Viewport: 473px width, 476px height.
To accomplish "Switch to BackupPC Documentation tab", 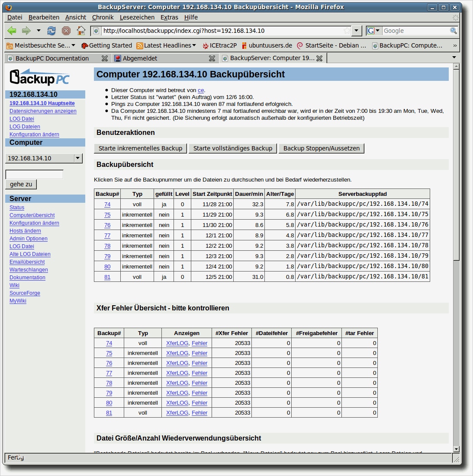I will (x=51, y=58).
